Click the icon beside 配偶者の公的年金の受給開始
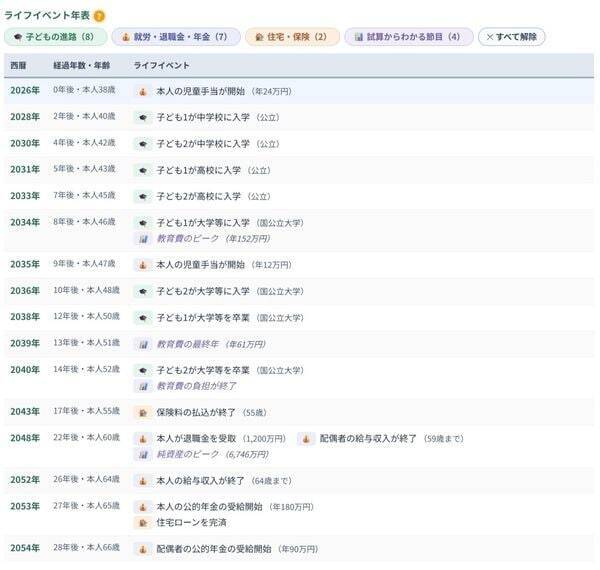The width and height of the screenshot is (600, 570). point(143,549)
